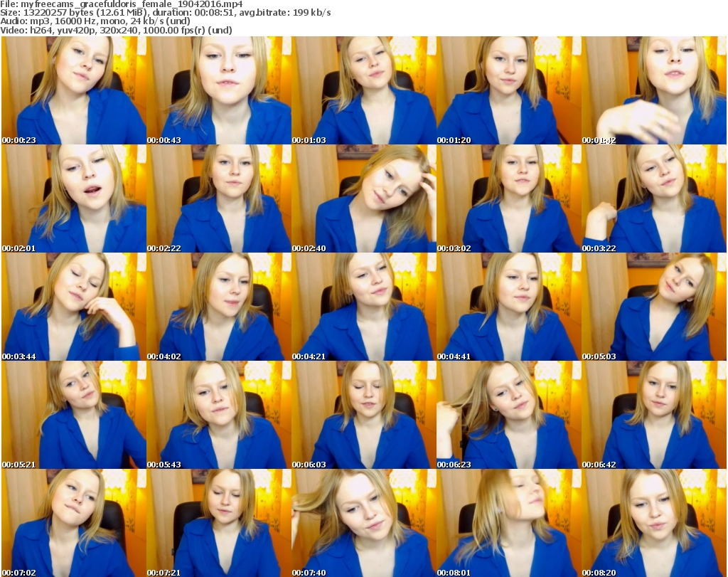Select the frame at 00:05:03
The width and height of the screenshot is (728, 577).
coord(654,307)
